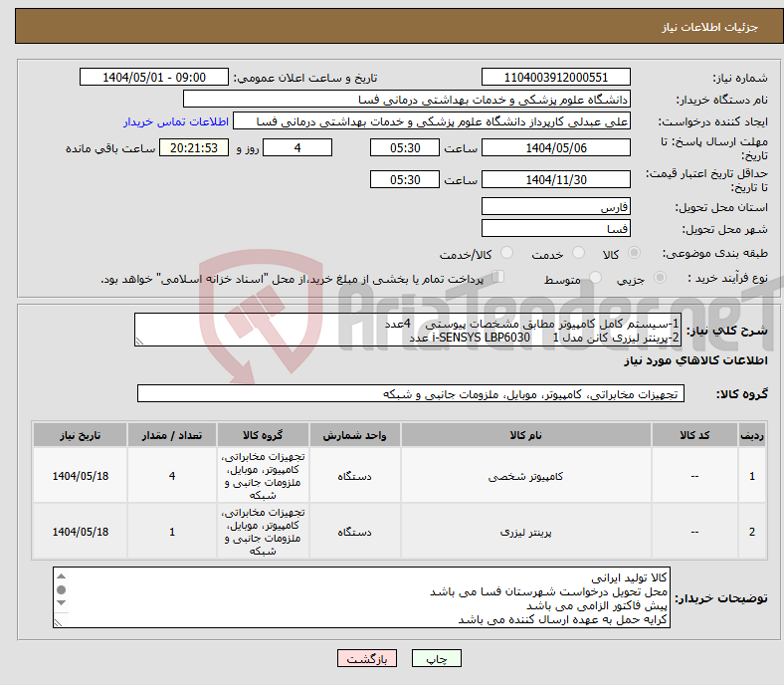Click the نام کالا column header
This screenshot has height=685, width=784.
point(525,435)
